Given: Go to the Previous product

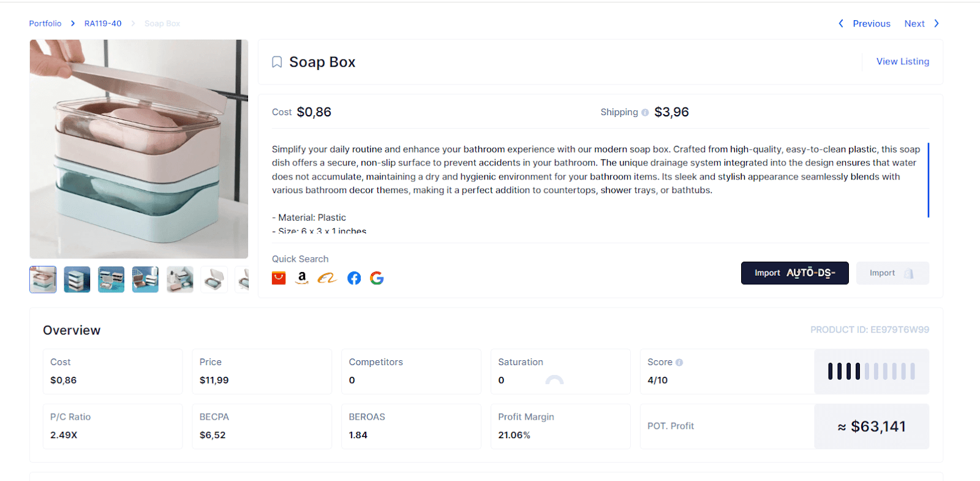Looking at the screenshot, I should (x=864, y=23).
